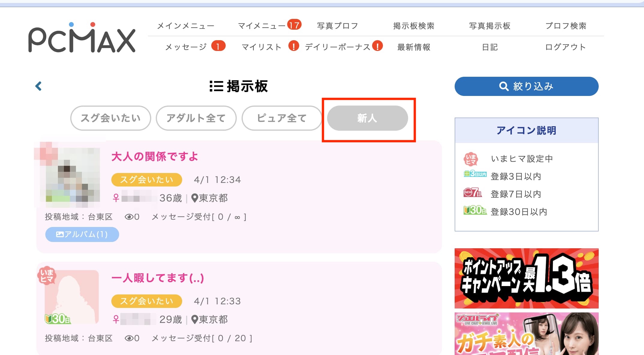Click the red 1 badge beside メッセージ

(x=218, y=46)
